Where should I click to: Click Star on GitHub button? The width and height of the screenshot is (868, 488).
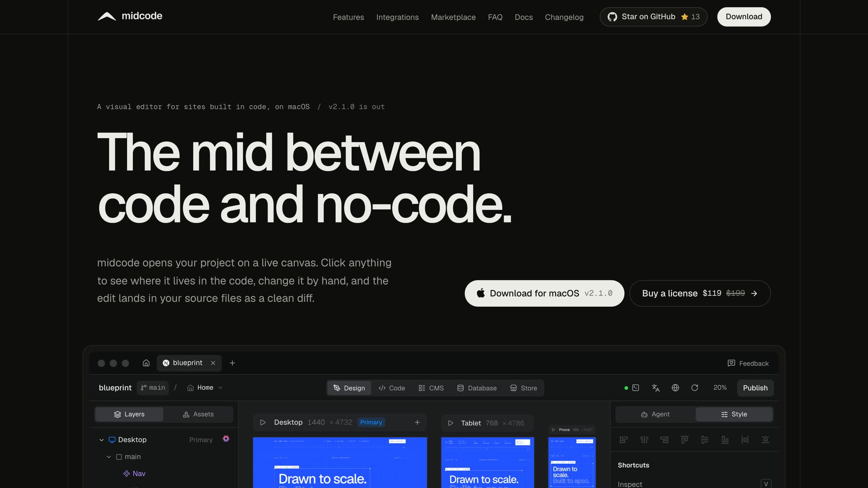(653, 17)
